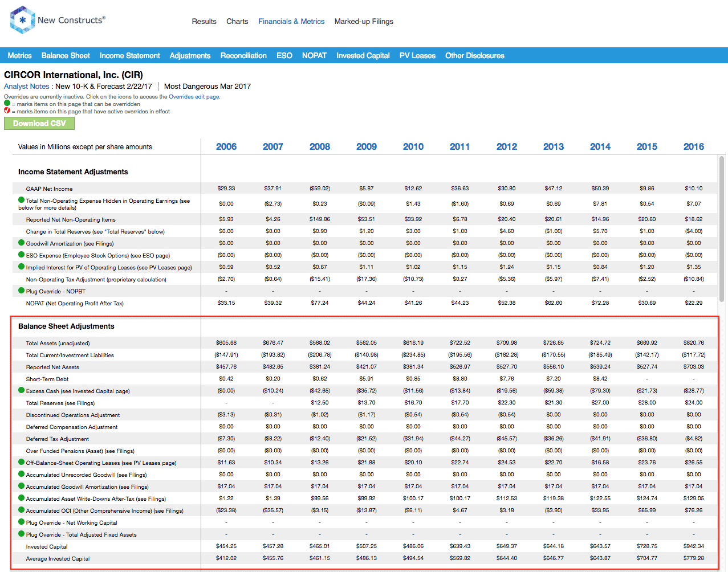Click the Total Current/Investment Liabilities label
This screenshot has height=572, width=728.
(70, 355)
